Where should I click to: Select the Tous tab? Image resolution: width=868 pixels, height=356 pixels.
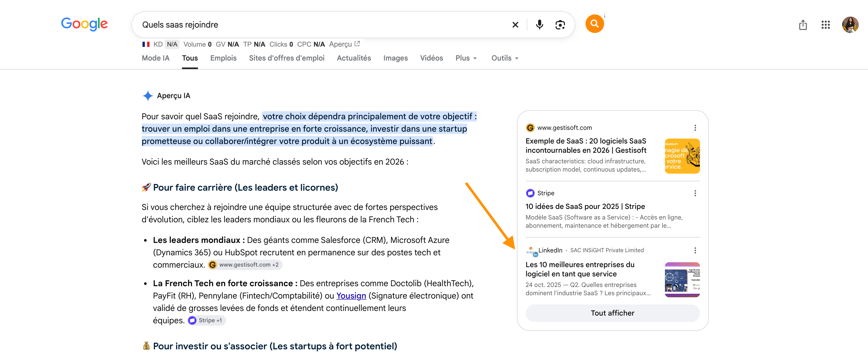[190, 58]
